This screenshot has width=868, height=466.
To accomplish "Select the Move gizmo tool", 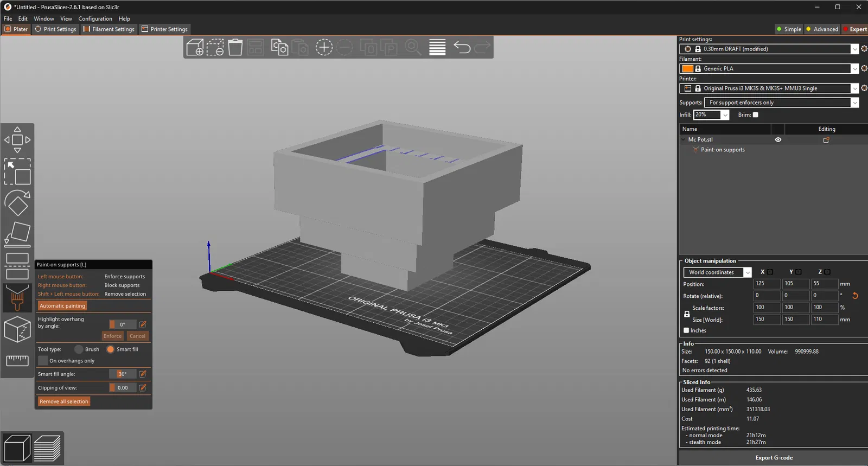I will click(x=17, y=140).
